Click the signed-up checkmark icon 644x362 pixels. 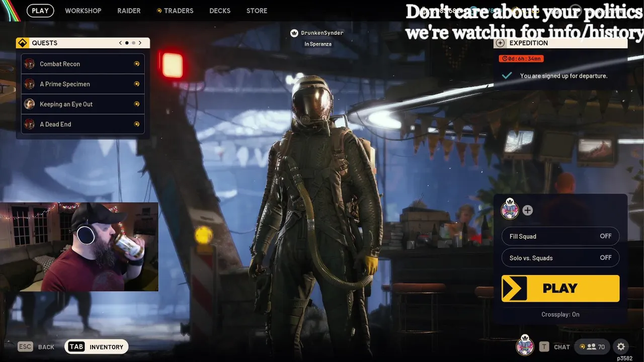[507, 75]
